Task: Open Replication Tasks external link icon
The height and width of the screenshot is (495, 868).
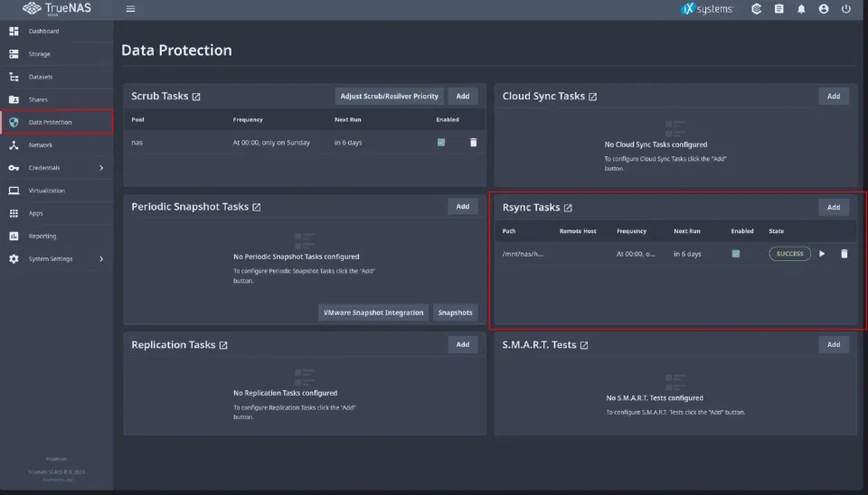Action: pos(223,345)
